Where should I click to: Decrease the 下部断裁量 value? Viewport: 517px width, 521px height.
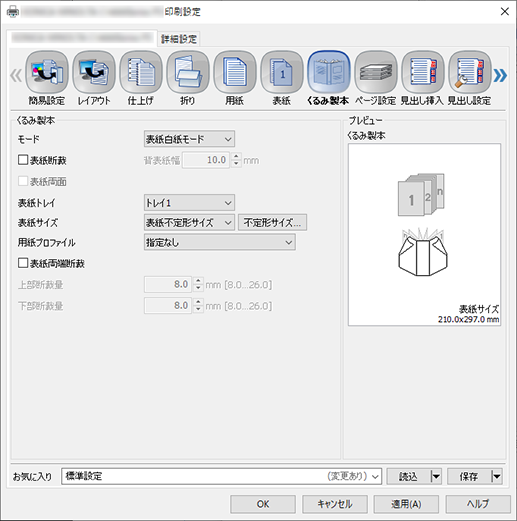[198, 309]
